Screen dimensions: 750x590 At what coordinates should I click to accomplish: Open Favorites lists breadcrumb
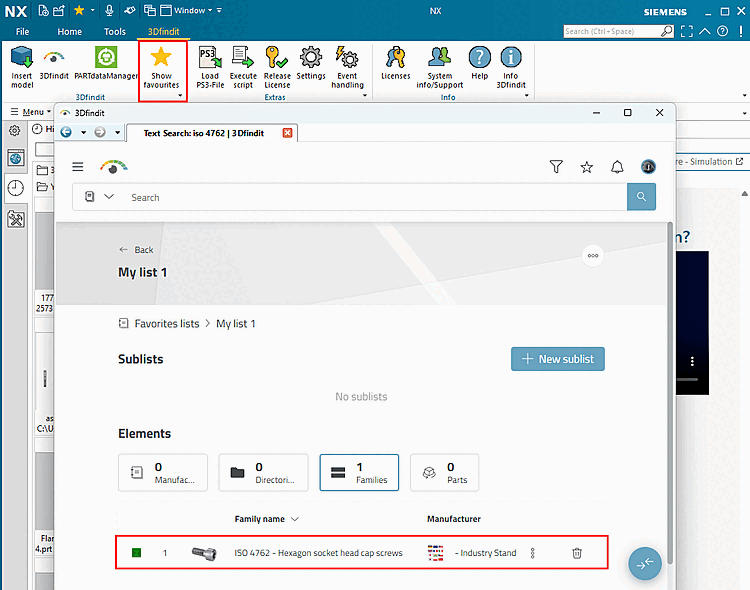point(167,324)
